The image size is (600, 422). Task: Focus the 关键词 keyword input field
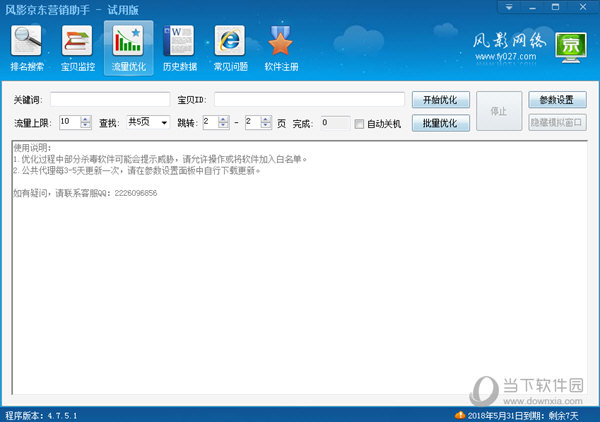coord(110,99)
